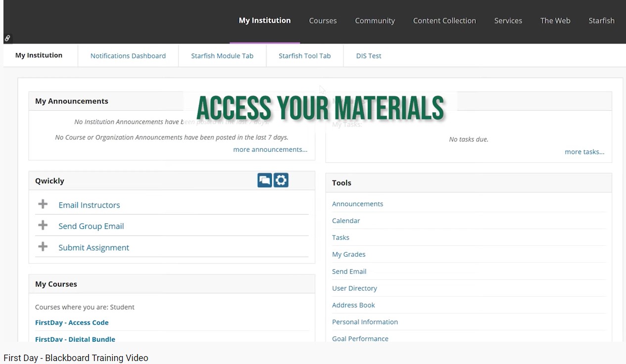Select the Starfish Module Tab
The width and height of the screenshot is (626, 364).
[222, 56]
